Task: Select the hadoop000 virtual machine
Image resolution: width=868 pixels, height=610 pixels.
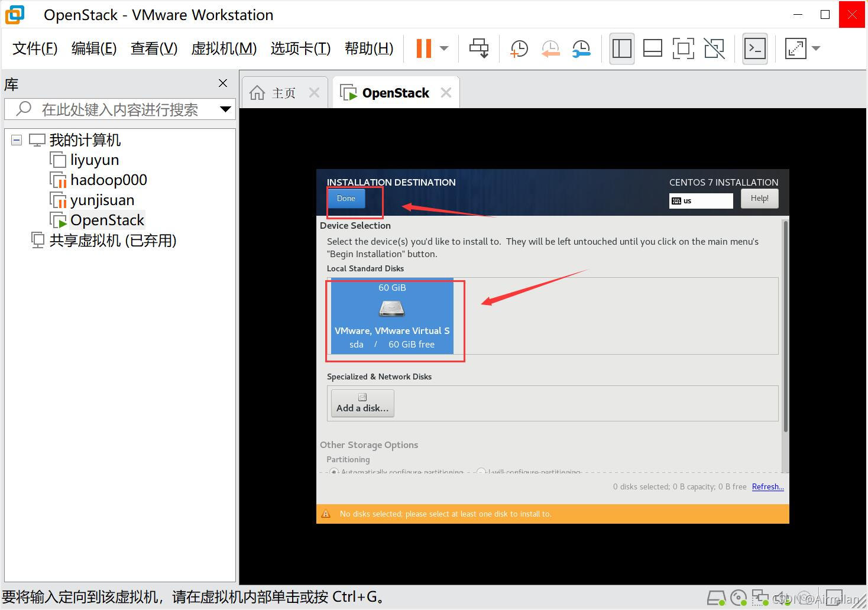Action: (x=109, y=180)
